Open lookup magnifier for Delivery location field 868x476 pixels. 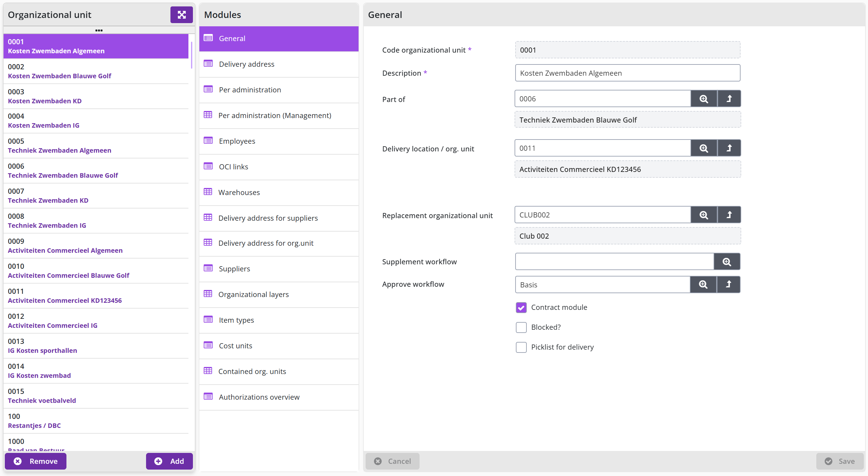[704, 148]
